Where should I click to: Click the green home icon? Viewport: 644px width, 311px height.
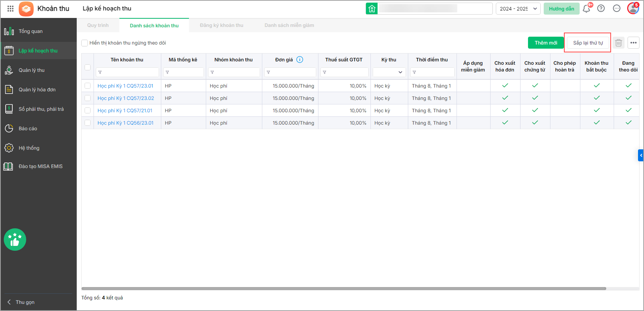click(x=372, y=9)
